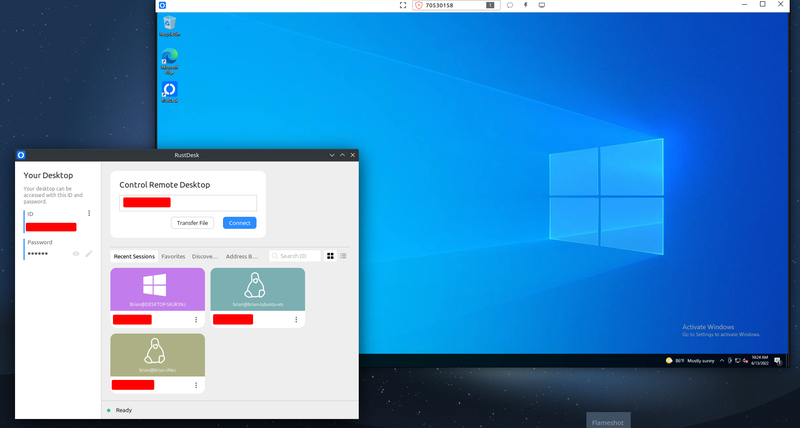The width and height of the screenshot is (800, 428).
Task: Click the shield security icon beside 70530158
Action: (419, 5)
